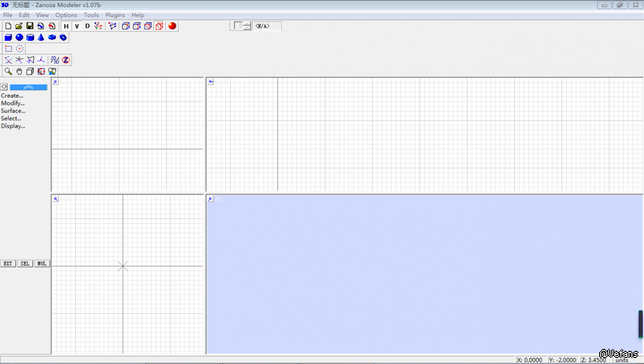Click the units label in status bar

pyautogui.click(x=622, y=360)
